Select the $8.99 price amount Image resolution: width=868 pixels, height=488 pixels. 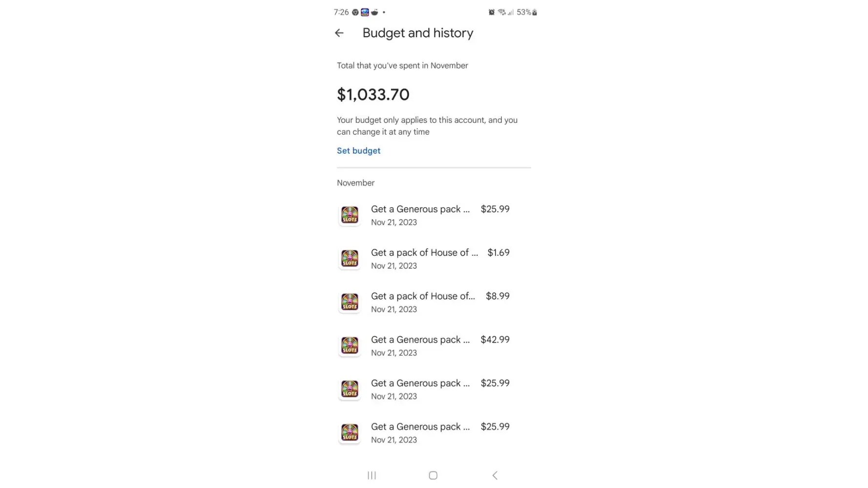(x=497, y=296)
